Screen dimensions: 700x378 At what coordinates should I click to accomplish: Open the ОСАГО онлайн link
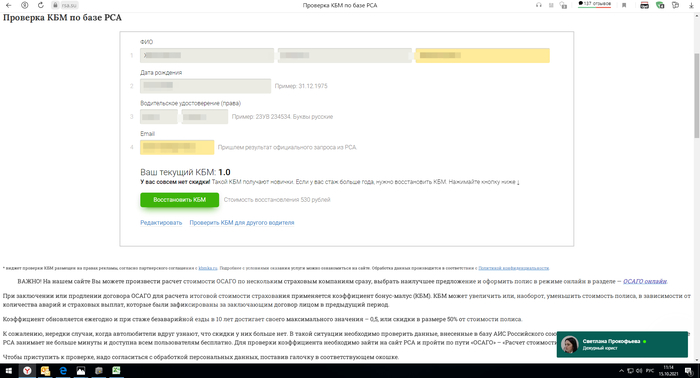pyautogui.click(x=645, y=281)
